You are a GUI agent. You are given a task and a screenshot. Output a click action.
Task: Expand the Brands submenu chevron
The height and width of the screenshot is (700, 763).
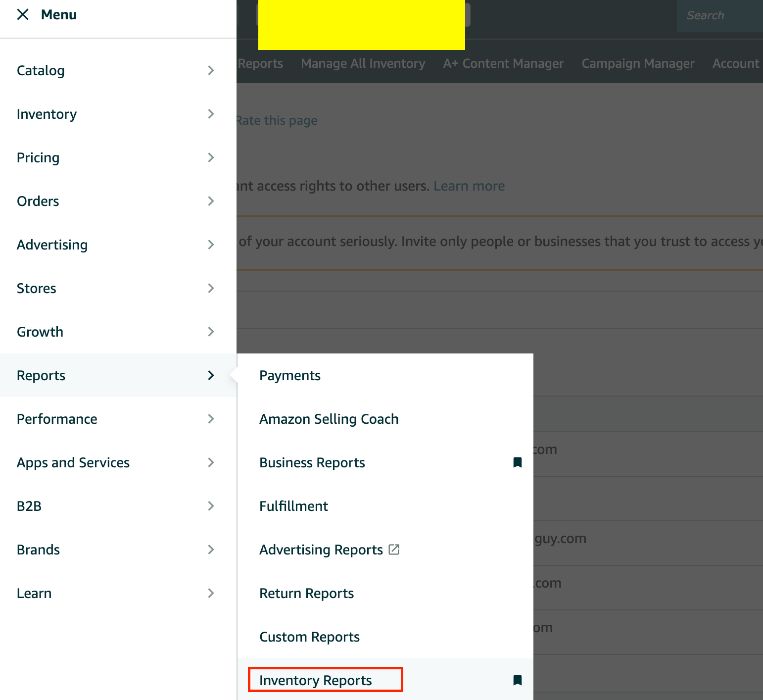pos(211,550)
